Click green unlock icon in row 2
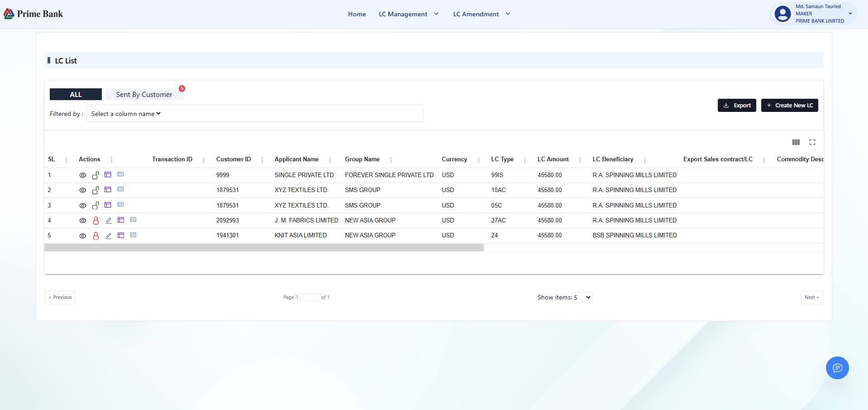 (95, 190)
